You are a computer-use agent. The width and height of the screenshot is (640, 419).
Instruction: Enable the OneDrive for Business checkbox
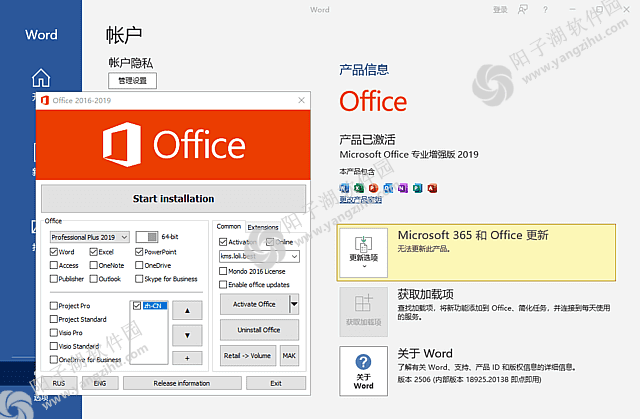pyautogui.click(x=53, y=359)
